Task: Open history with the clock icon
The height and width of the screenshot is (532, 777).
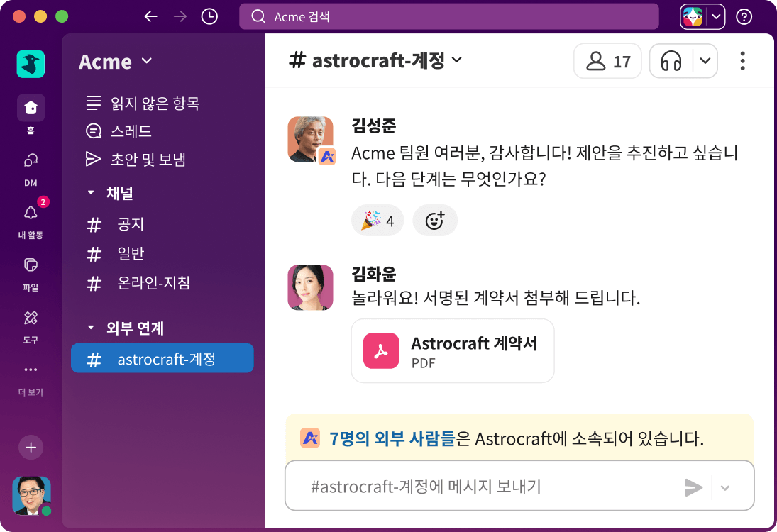Action: click(209, 16)
